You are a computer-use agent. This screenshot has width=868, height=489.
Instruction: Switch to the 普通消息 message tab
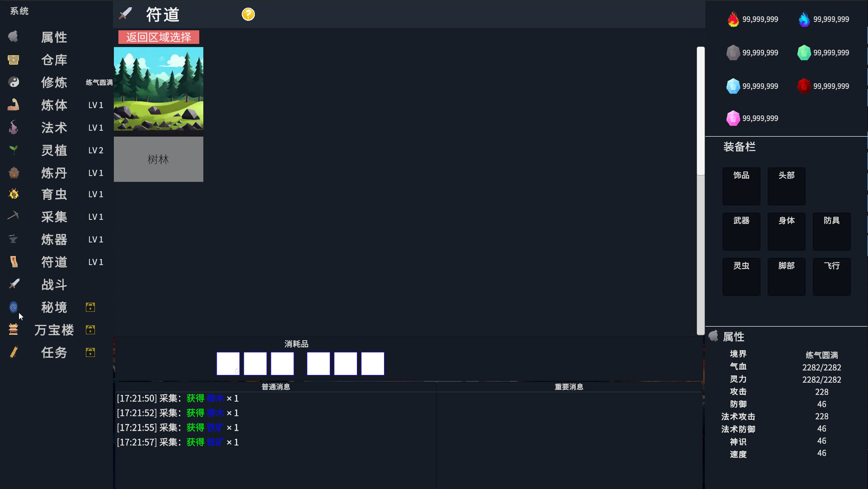click(x=275, y=387)
